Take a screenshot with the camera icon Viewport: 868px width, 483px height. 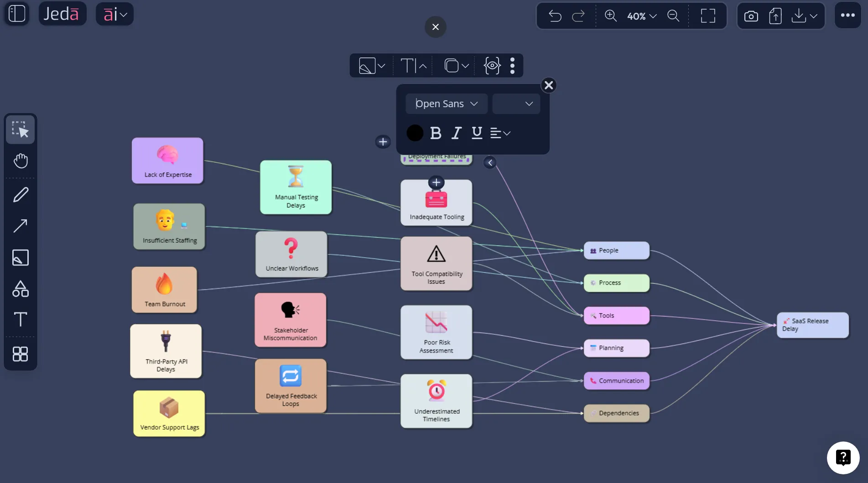coord(751,16)
